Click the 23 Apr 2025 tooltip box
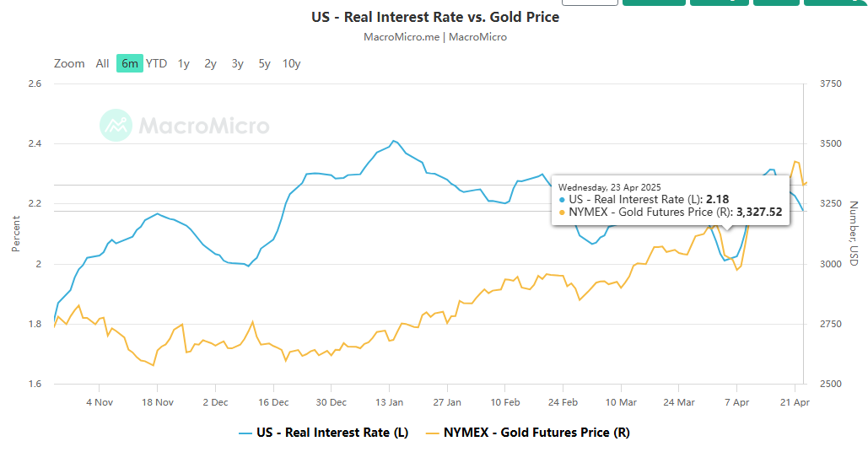 671,201
